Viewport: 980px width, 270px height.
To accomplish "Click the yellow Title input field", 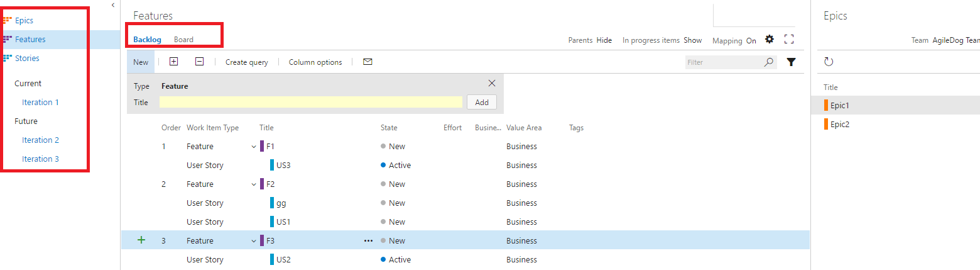I will [x=310, y=102].
